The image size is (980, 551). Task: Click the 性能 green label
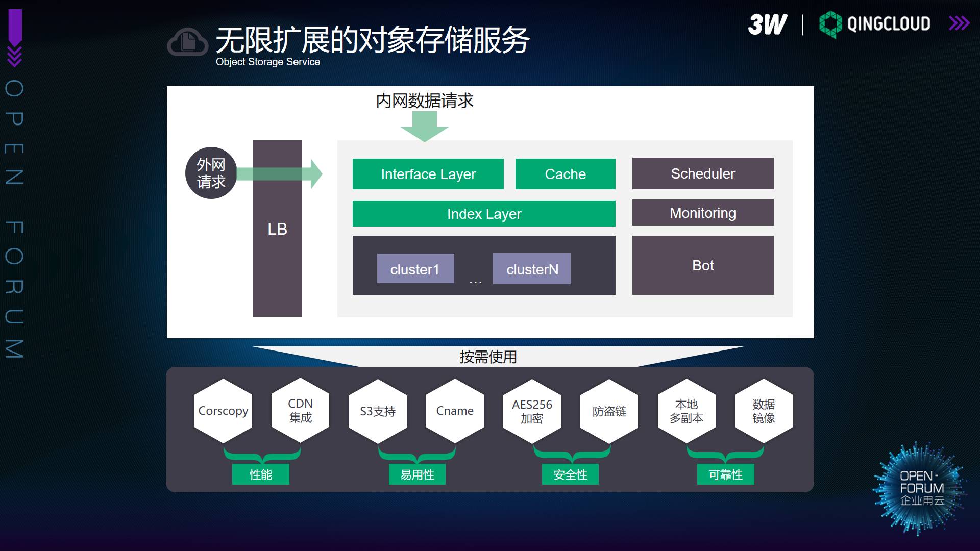point(261,474)
